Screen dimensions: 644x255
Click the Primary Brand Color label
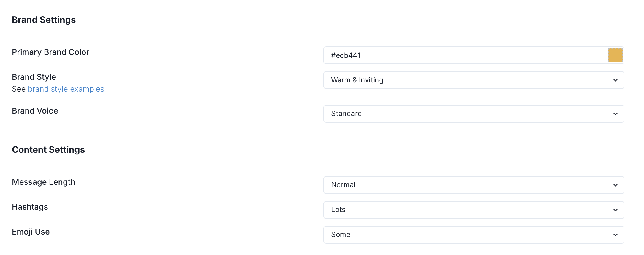pyautogui.click(x=50, y=52)
